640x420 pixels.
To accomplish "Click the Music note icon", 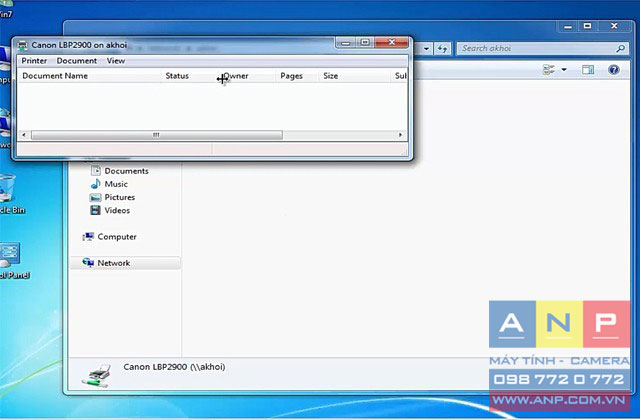I will point(96,184).
